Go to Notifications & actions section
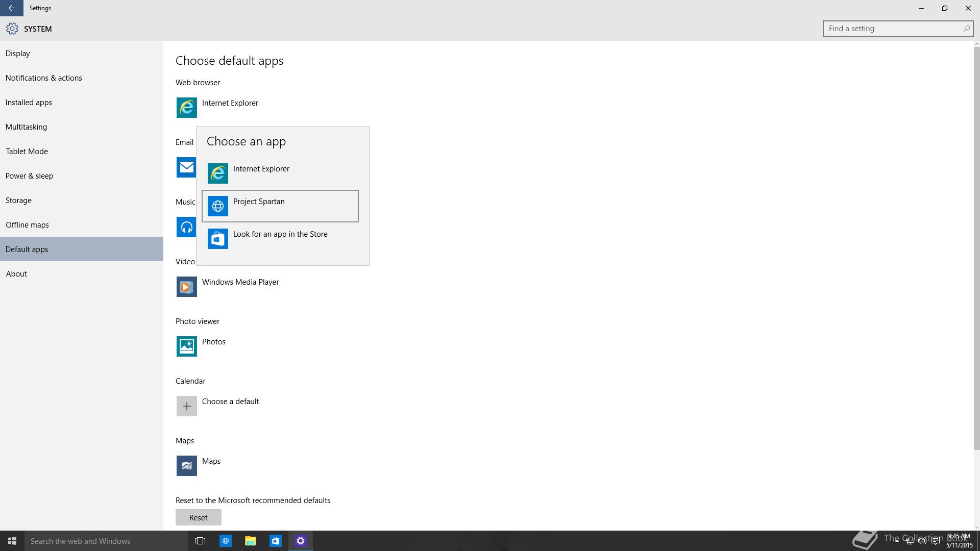Image resolution: width=980 pixels, height=551 pixels. tap(44, 78)
